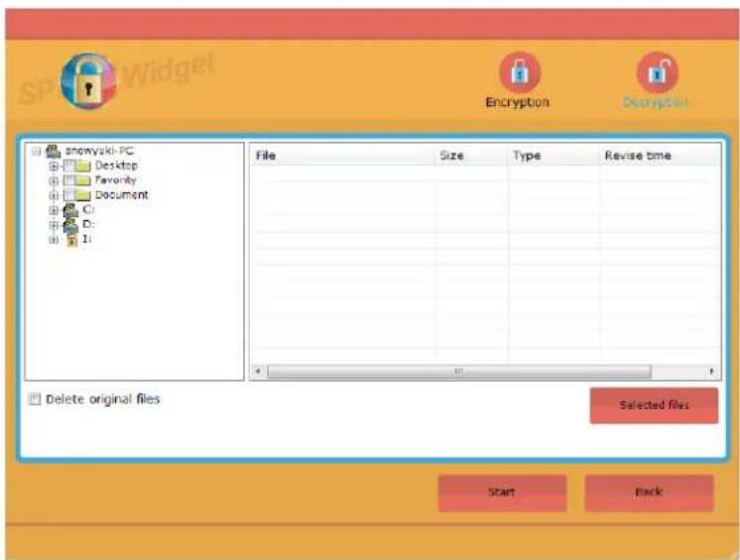Screen dimensions: 740x560
Task: Switch to the Decryption mode icon
Action: pyautogui.click(x=658, y=73)
